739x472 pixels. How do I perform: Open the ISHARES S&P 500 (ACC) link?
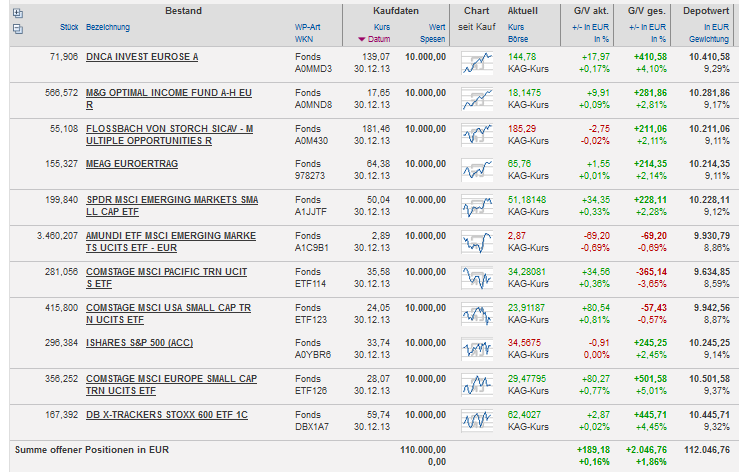140,343
